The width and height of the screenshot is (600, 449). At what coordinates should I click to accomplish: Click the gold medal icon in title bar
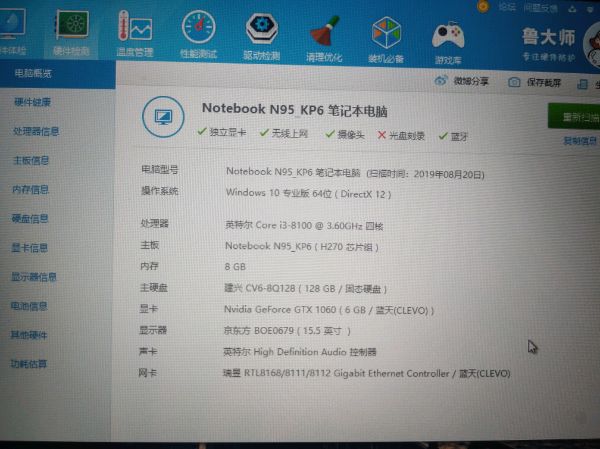click(x=484, y=6)
